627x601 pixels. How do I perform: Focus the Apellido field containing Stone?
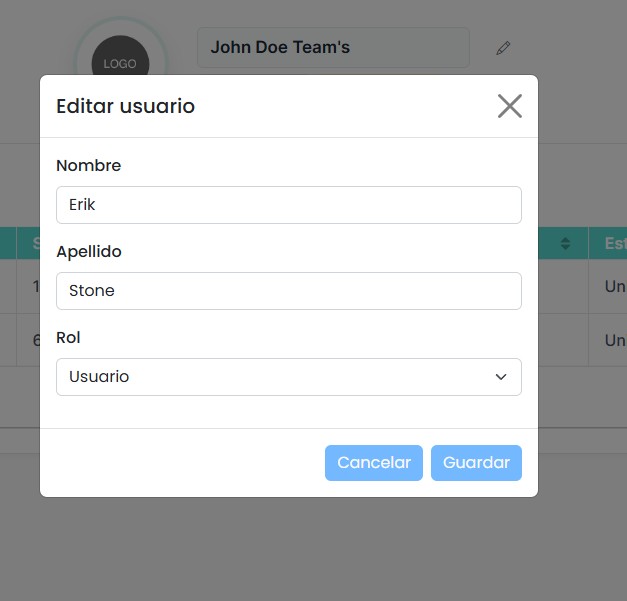[288, 291]
